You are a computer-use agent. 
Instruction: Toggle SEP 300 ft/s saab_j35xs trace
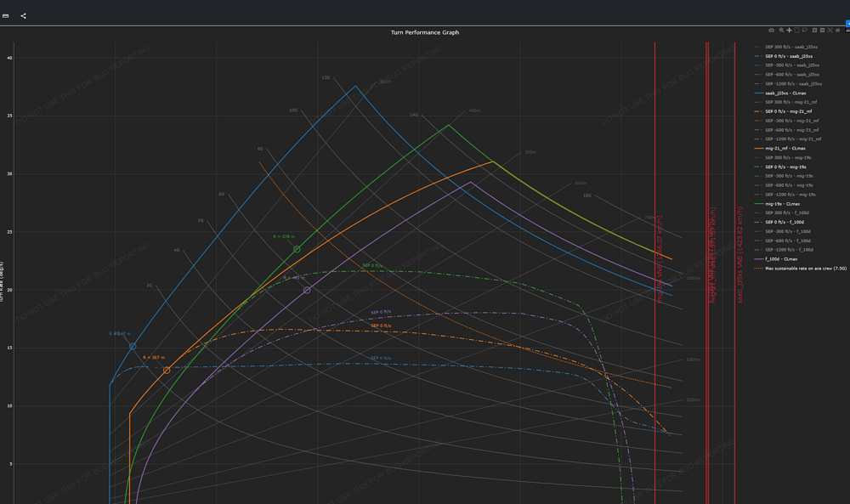click(x=786, y=47)
